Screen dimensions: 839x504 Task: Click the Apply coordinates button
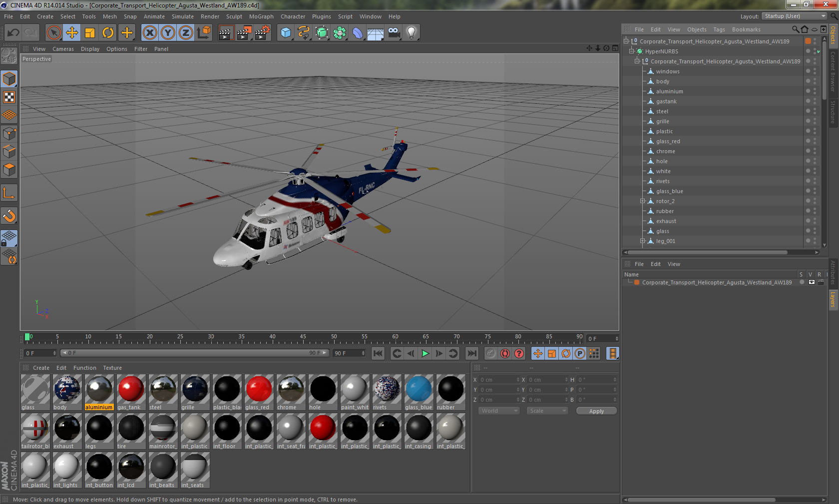(596, 411)
